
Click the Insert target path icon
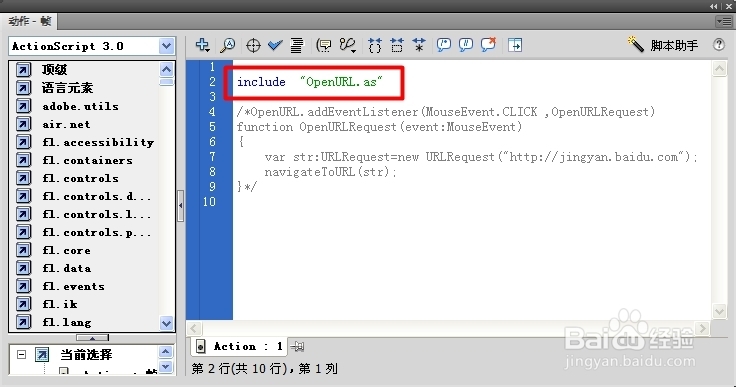[x=253, y=46]
